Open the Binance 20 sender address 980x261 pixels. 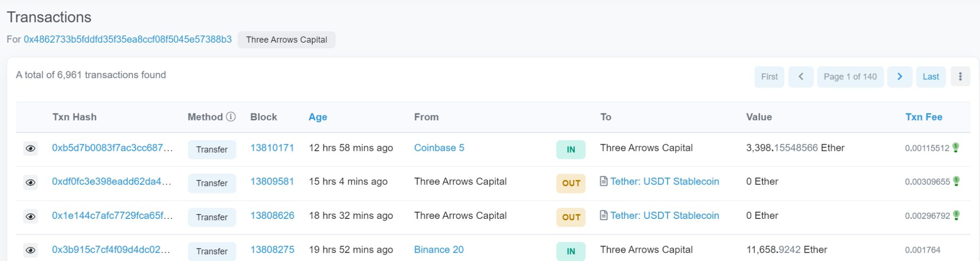pyautogui.click(x=439, y=250)
